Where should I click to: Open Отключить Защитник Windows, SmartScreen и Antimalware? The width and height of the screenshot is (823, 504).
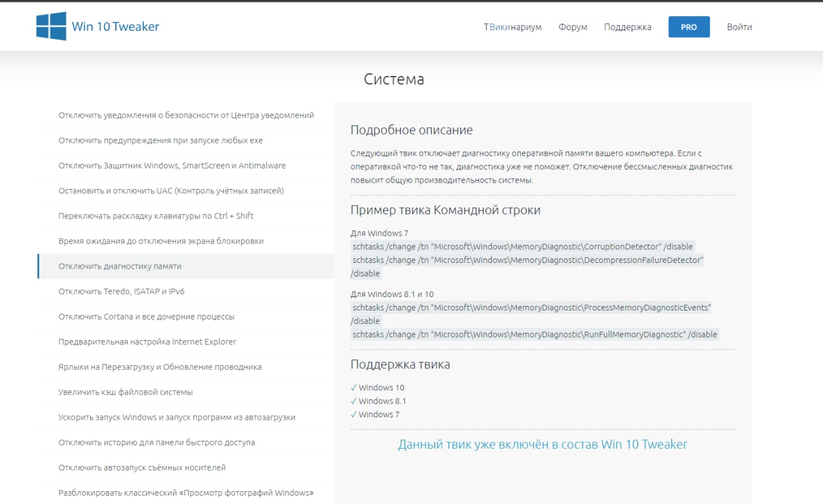pyautogui.click(x=186, y=166)
